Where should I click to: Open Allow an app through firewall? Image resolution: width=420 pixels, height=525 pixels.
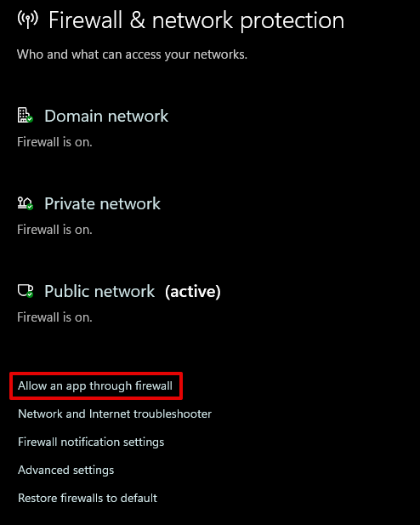[95, 385]
